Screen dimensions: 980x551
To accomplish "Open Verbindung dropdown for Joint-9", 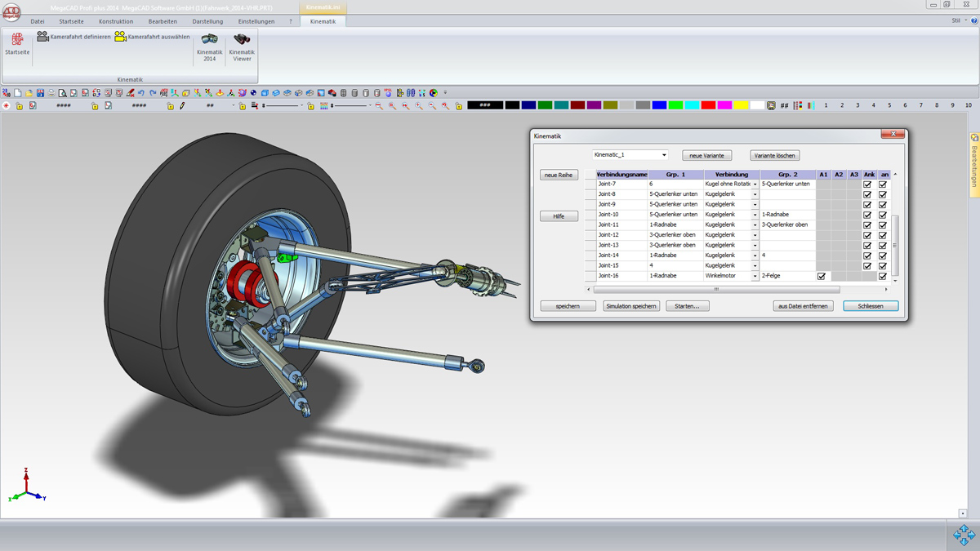I will point(755,204).
